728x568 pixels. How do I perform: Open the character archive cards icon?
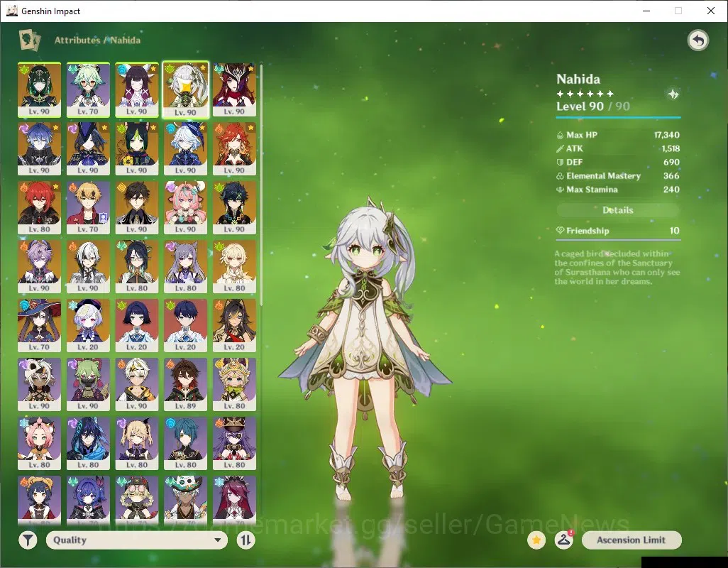click(29, 40)
